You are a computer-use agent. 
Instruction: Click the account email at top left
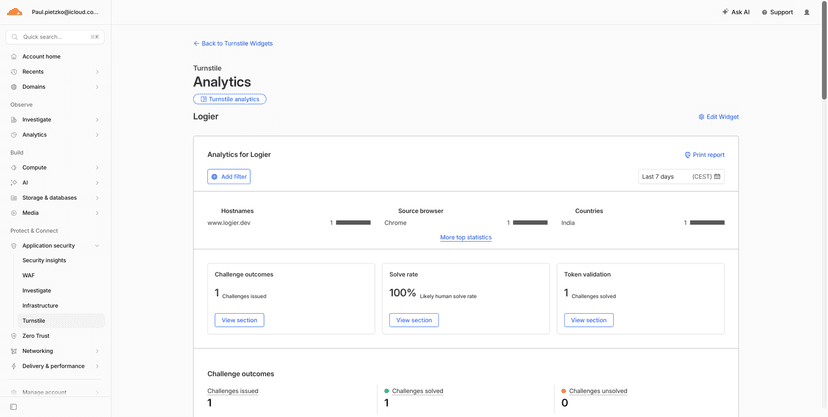[65, 12]
